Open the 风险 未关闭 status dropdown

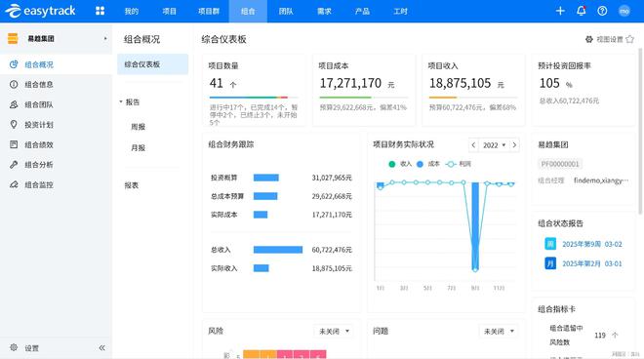click(335, 331)
